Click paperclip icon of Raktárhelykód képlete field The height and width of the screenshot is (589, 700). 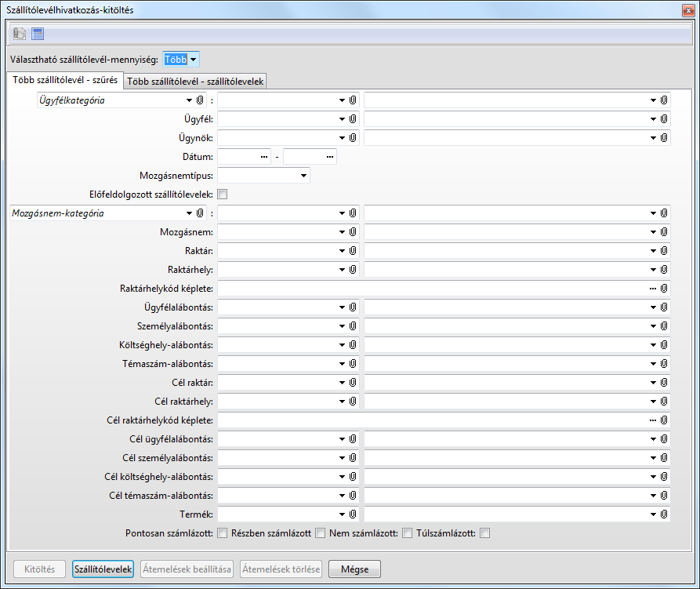(x=664, y=289)
